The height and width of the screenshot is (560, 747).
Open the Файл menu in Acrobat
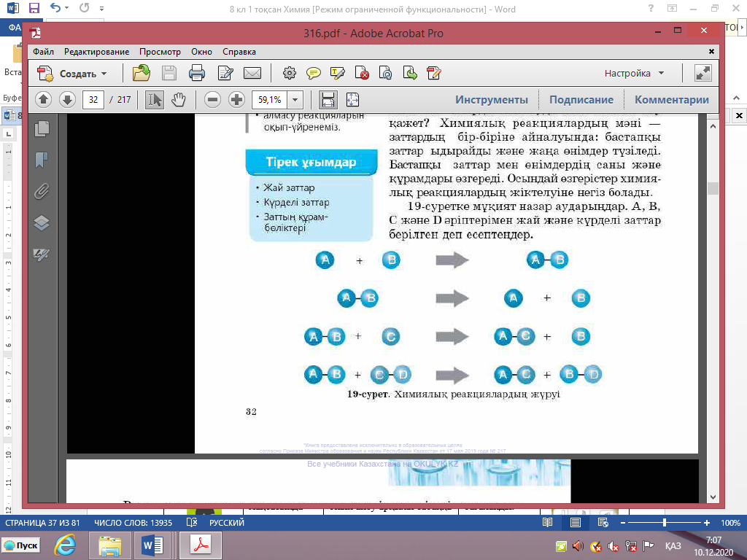pos(43,52)
